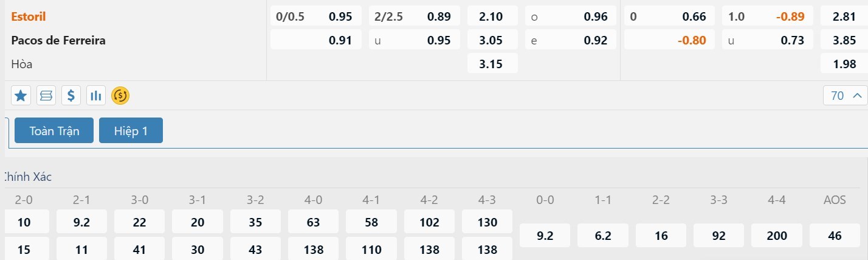Select the even (e) odds 0.92
Screen dimensions: 868x260
[570, 40]
